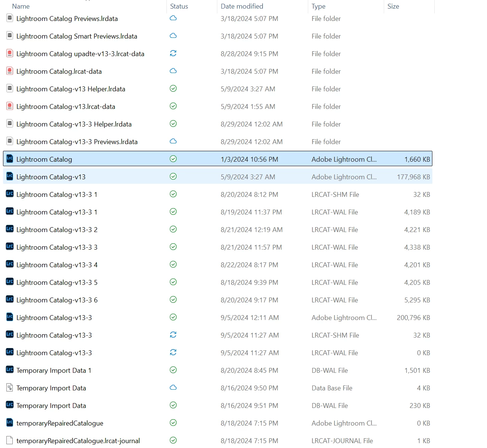Viewport: 487px width, 448px height.
Task: Click the sync icon on the 0 KB LRCAT-WAL row
Action: tap(173, 352)
